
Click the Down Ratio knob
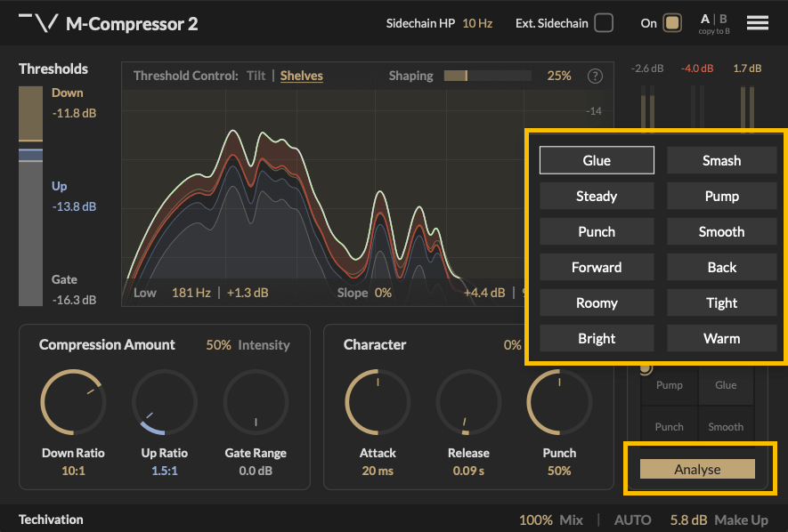pos(73,402)
